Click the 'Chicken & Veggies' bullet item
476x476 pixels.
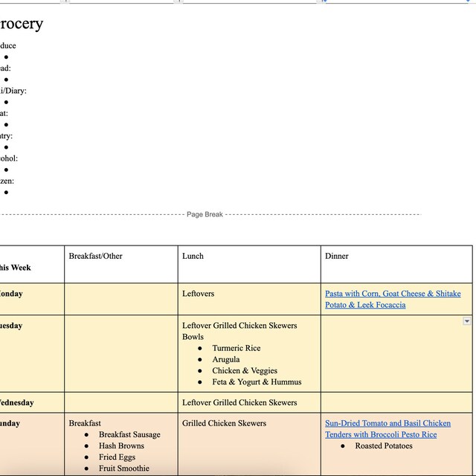pyautogui.click(x=245, y=370)
